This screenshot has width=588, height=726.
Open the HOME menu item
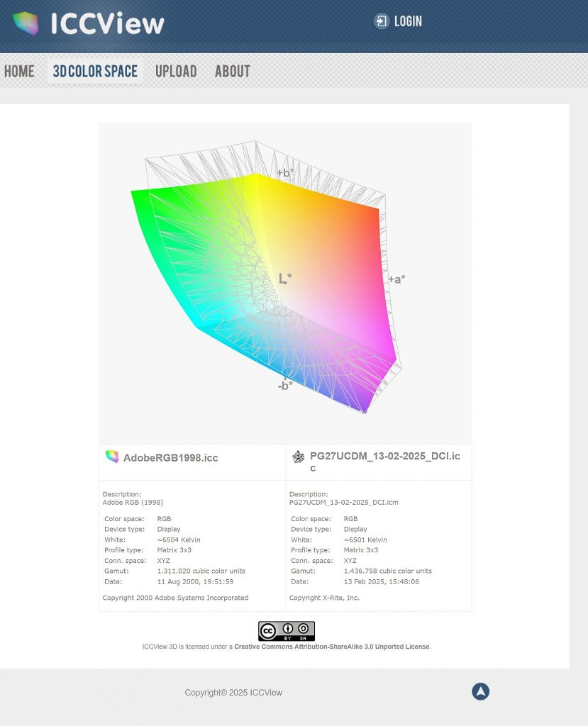pyautogui.click(x=19, y=72)
